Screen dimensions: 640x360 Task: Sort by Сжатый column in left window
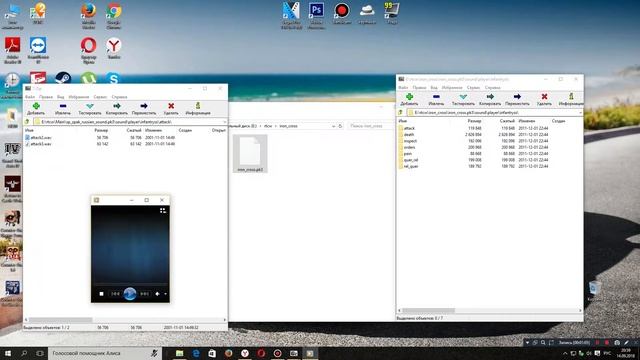tap(133, 130)
